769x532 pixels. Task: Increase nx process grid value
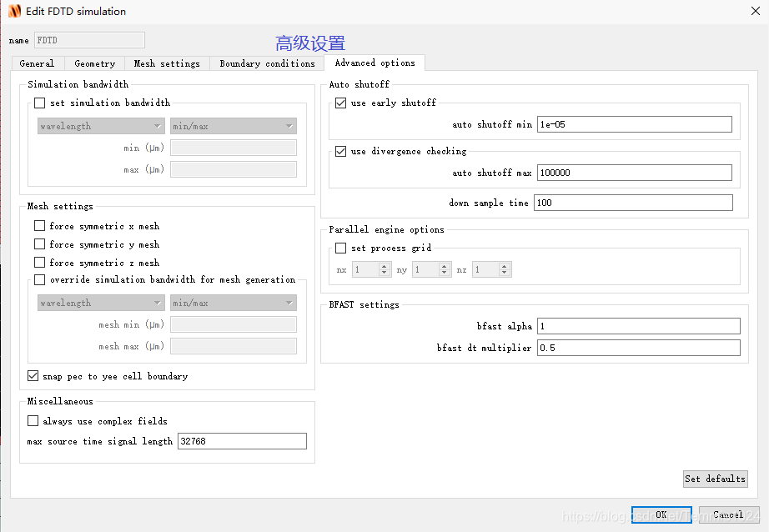point(384,266)
